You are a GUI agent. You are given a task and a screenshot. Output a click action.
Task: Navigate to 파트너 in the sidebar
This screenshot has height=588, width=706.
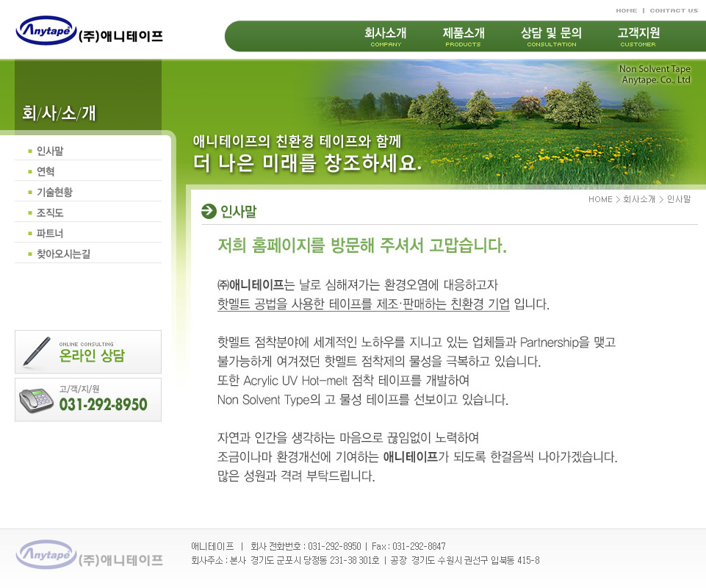pos(50,234)
